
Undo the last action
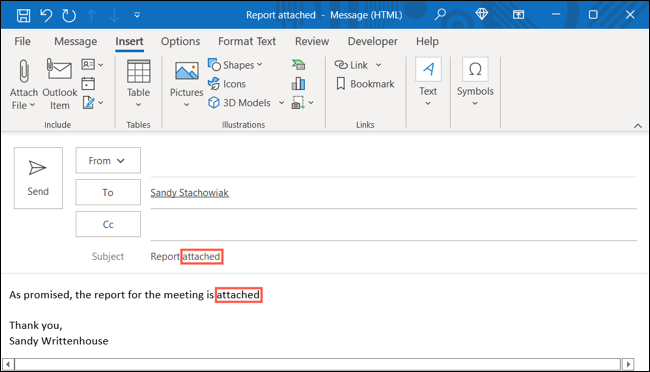point(46,15)
